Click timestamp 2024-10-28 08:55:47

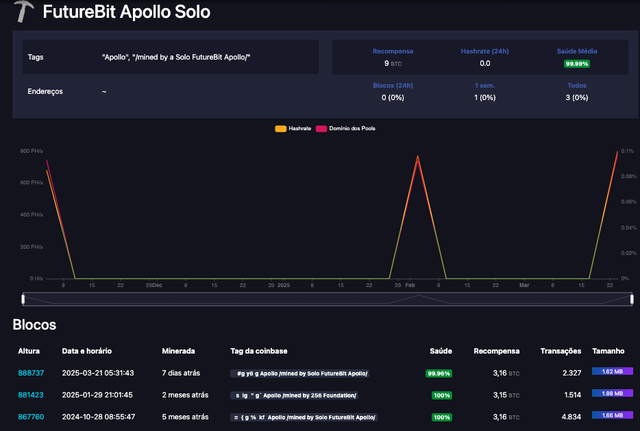coord(98,417)
